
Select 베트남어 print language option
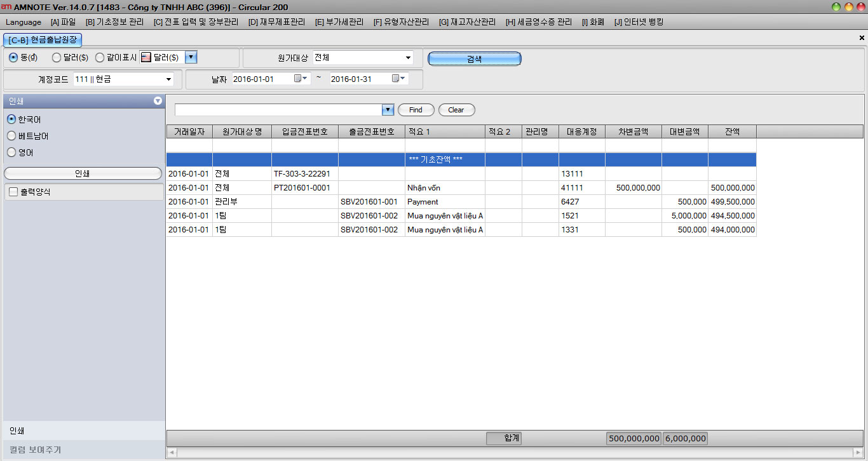(x=11, y=136)
